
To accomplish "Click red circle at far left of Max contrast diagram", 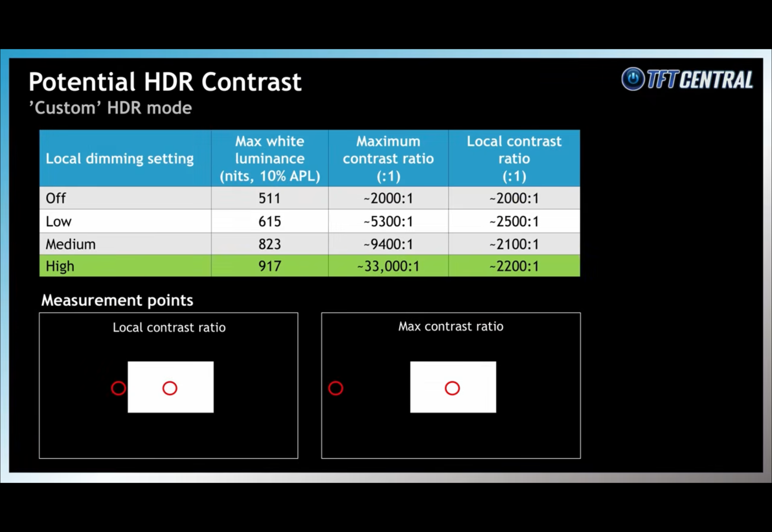I will pyautogui.click(x=335, y=388).
